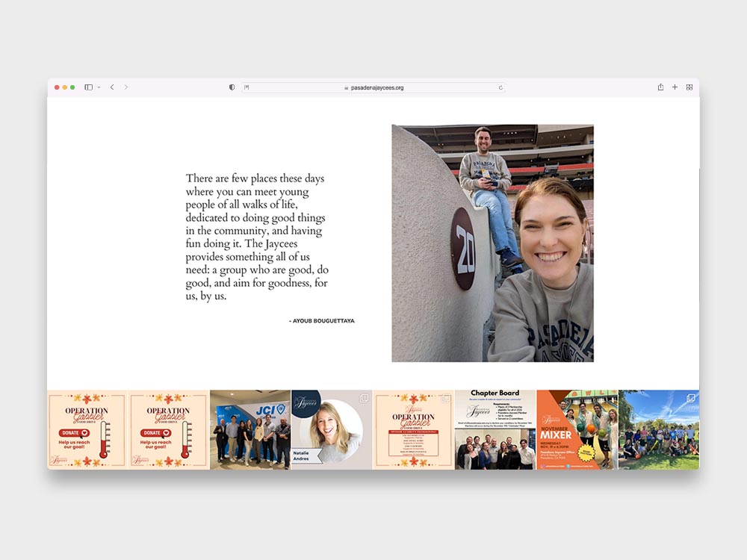The image size is (747, 560).
Task: Open the Chapter Board post
Action: pos(495,429)
